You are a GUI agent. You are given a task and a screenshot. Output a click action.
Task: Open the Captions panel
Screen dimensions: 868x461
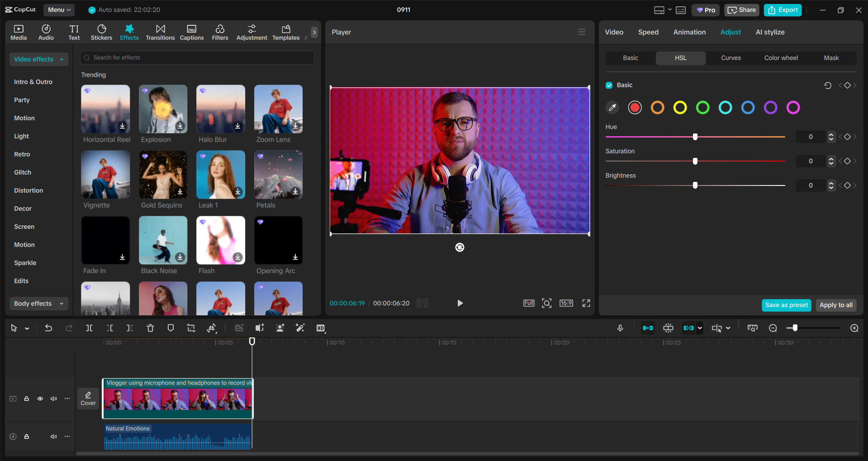(191, 32)
